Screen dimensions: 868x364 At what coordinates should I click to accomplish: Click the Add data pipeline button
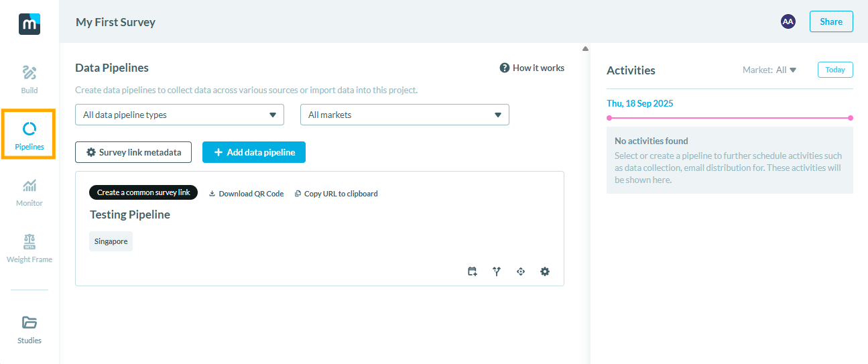click(254, 152)
